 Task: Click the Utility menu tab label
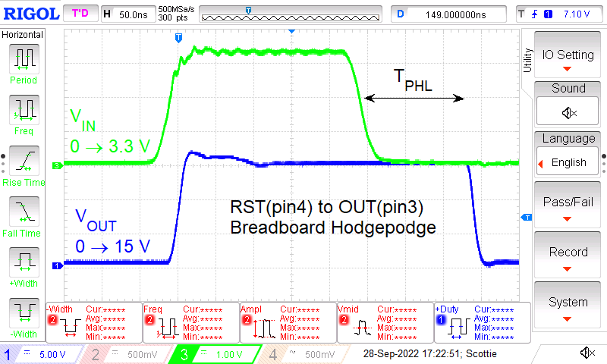click(527, 61)
